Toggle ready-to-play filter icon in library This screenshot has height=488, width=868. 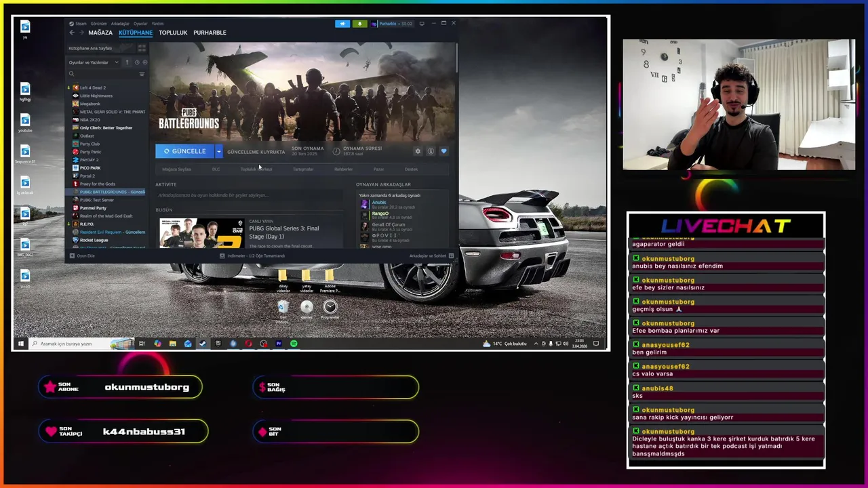145,62
